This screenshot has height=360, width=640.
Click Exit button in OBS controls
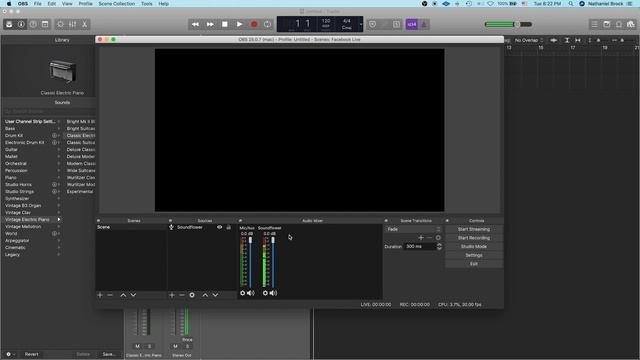[x=473, y=264]
